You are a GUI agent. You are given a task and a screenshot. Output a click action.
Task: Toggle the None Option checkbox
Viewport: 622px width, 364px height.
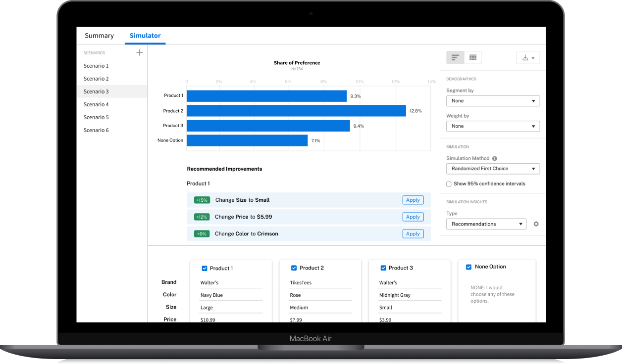[468, 267]
